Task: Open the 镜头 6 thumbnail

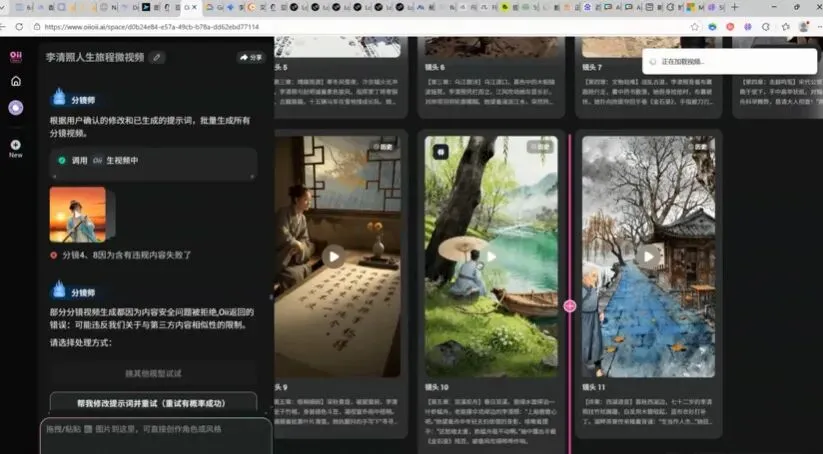Action: (x=491, y=46)
